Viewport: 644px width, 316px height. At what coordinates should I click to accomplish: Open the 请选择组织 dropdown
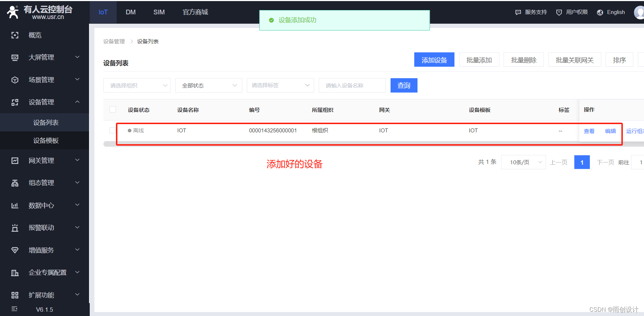137,85
